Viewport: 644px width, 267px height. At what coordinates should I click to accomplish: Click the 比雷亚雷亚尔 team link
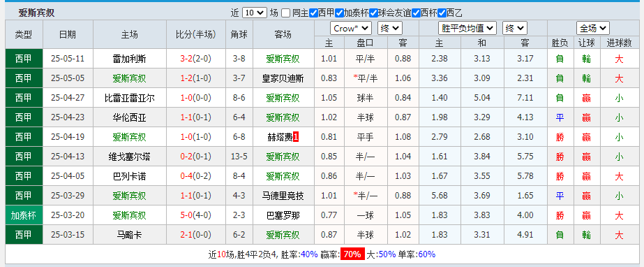point(129,98)
